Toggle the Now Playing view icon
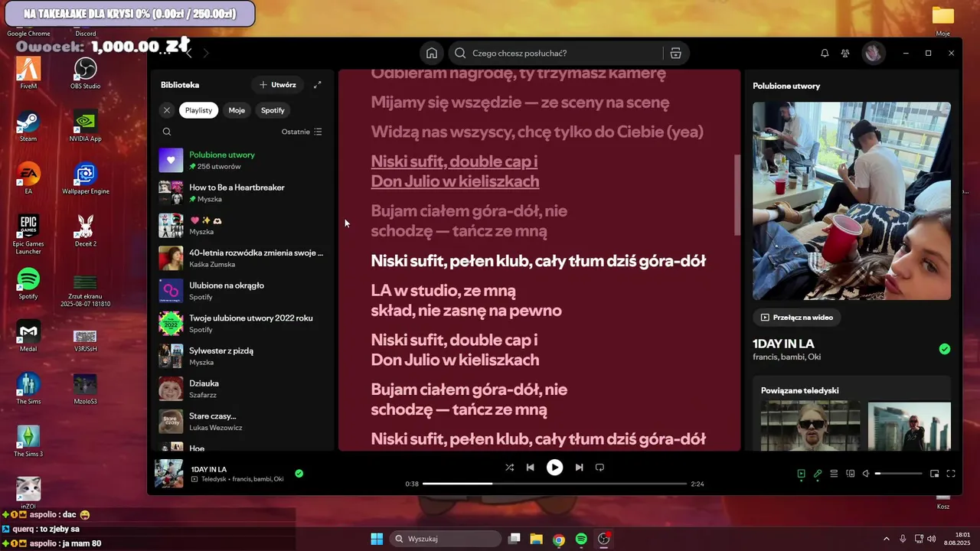 coord(801,474)
